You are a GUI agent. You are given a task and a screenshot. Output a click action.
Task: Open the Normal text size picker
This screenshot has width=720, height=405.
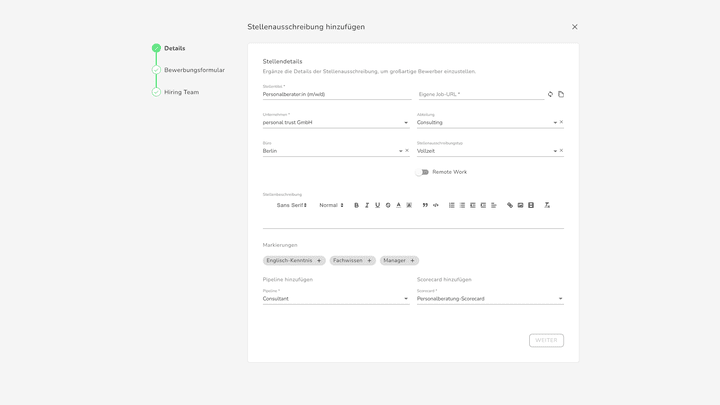click(x=331, y=205)
